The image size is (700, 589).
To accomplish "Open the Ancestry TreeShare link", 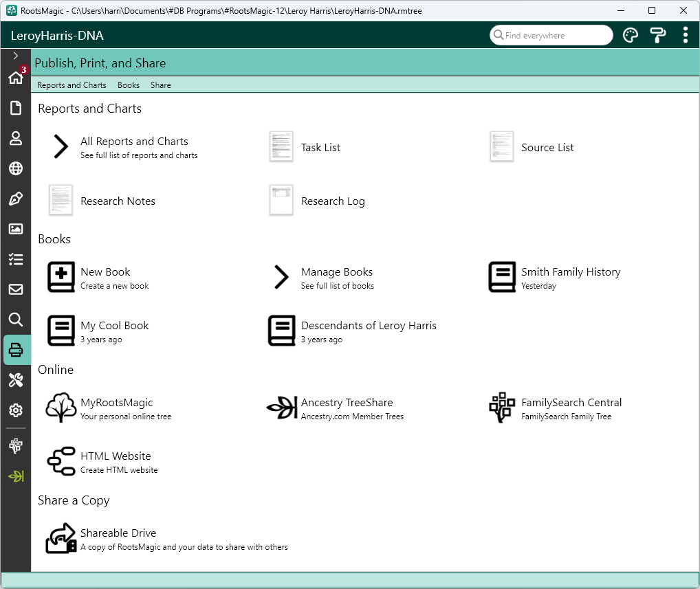I will click(x=347, y=403).
